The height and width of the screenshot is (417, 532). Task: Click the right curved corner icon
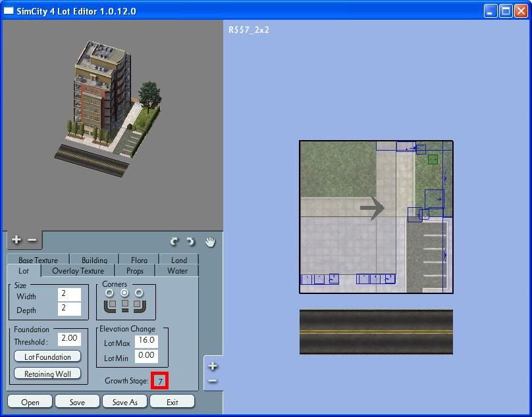tap(140, 306)
